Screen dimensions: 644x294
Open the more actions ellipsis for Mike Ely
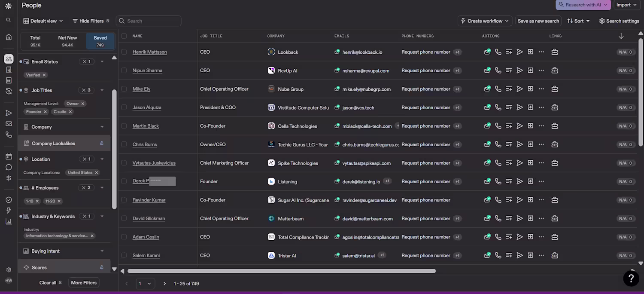pyautogui.click(x=541, y=89)
